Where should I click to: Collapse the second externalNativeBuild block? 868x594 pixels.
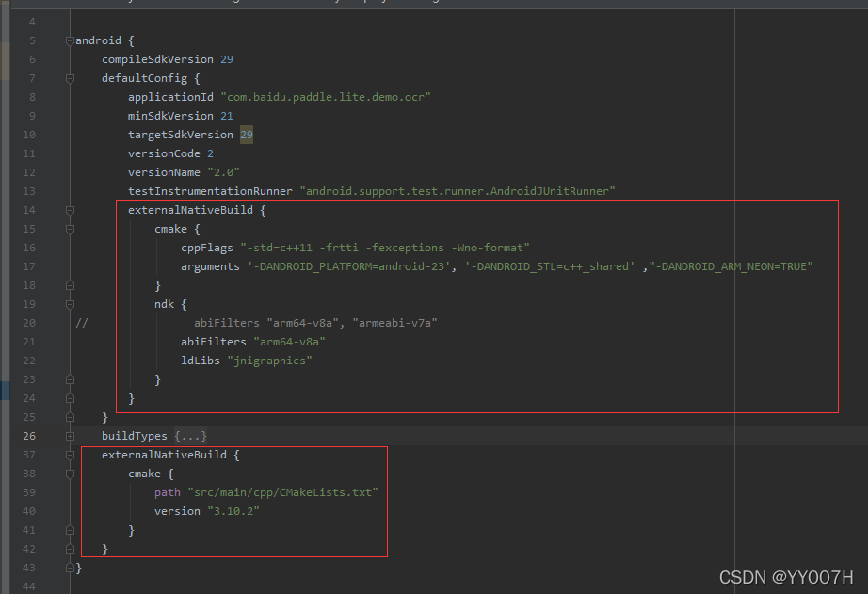[x=69, y=454]
